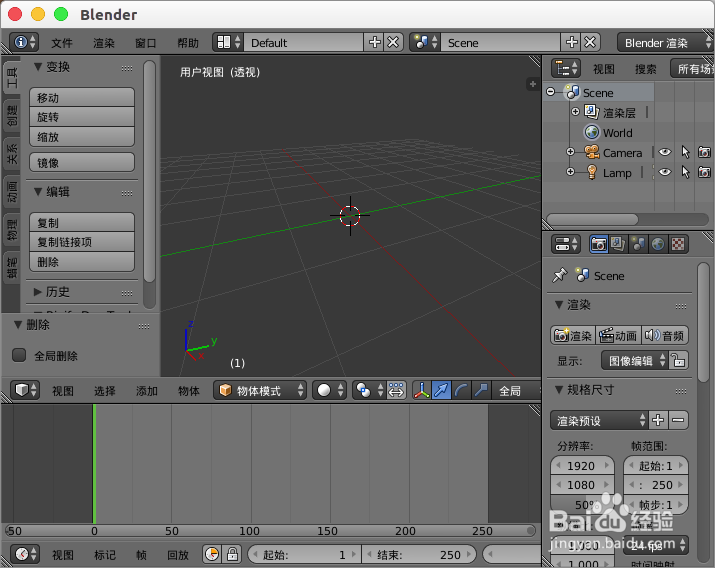Click the Camera object icon in outliner
715x568 pixels.
tap(592, 152)
